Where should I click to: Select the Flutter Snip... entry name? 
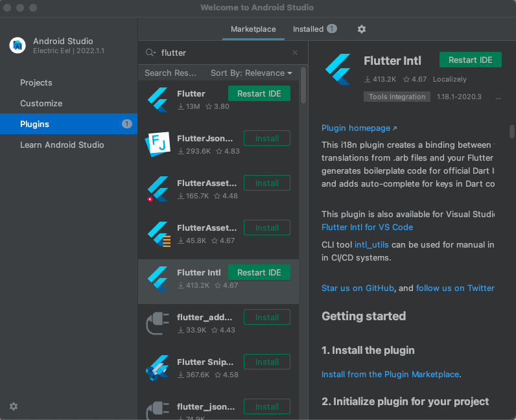[205, 362]
